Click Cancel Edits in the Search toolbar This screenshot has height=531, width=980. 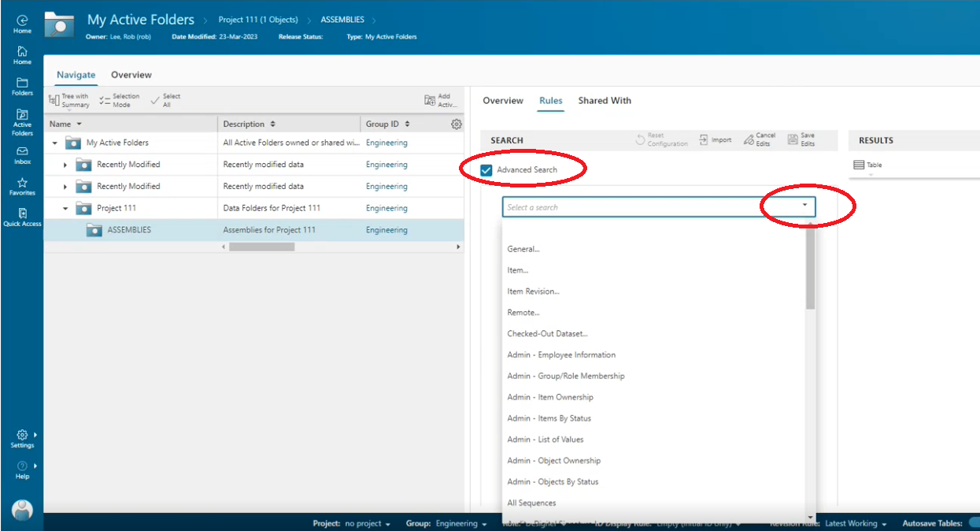pyautogui.click(x=759, y=139)
